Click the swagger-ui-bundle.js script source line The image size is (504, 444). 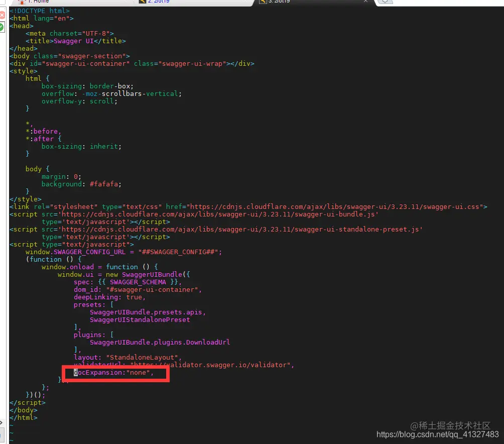194,214
